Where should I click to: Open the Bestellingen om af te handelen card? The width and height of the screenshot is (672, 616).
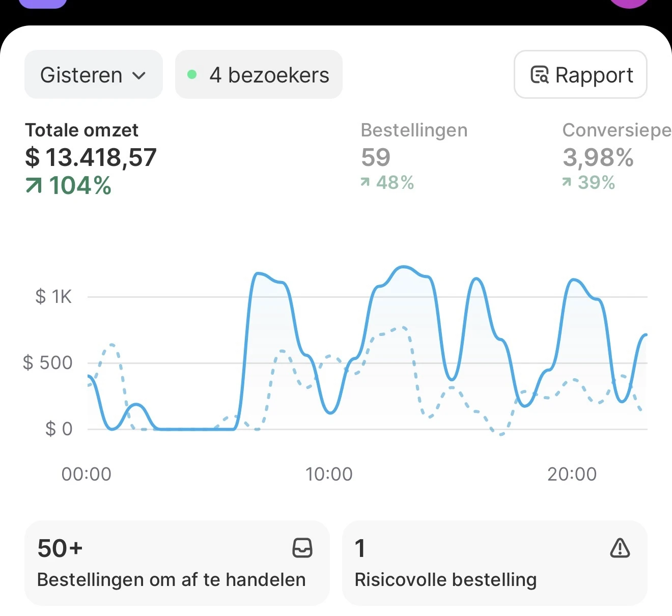pos(177,563)
